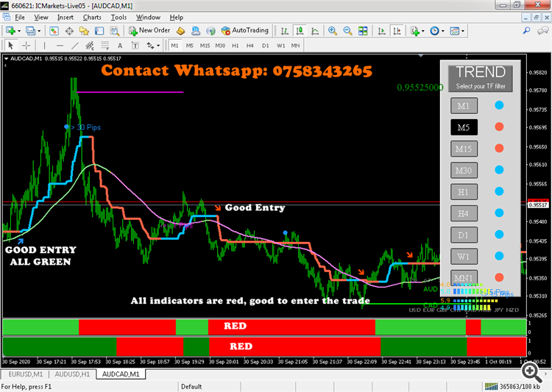
Task: Switch to the AUDUSD,H1 chart tab
Action: pyautogui.click(x=72, y=374)
